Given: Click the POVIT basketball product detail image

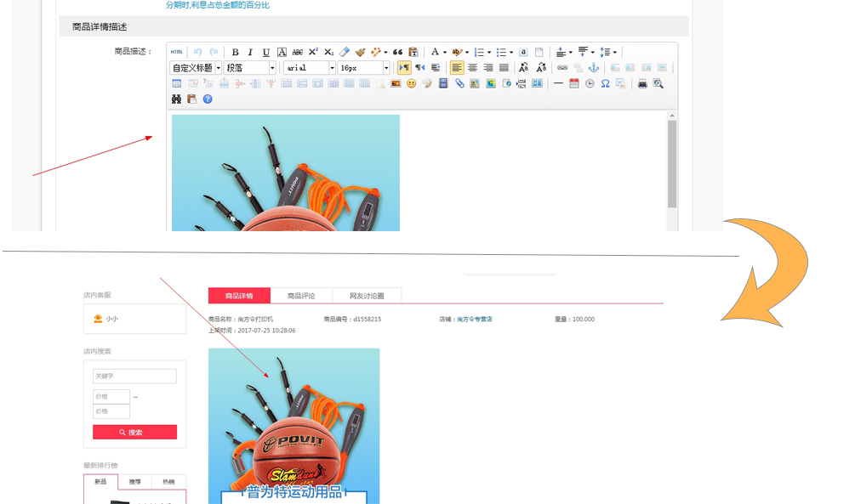Looking at the screenshot, I should (294, 426).
